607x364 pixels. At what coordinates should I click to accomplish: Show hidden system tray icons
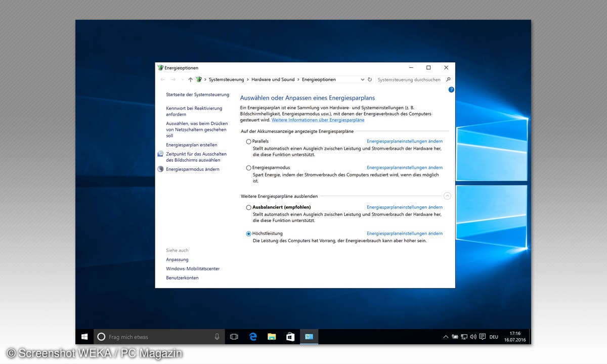(446, 337)
